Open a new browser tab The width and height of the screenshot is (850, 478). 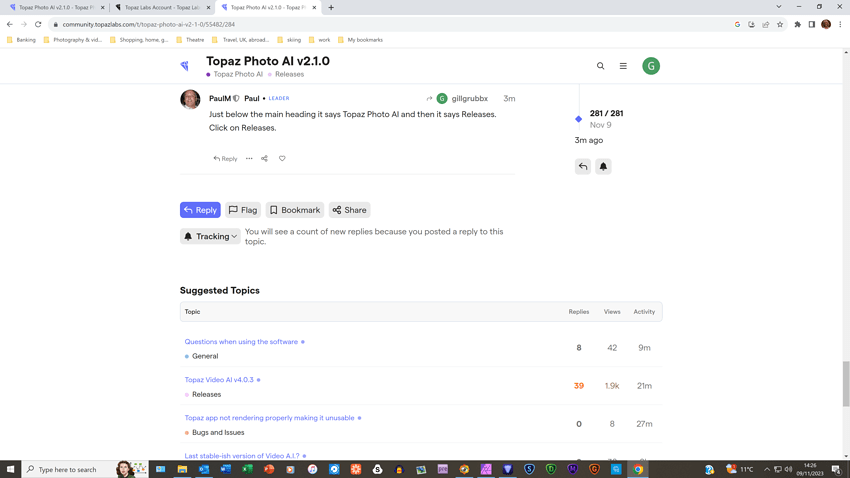331,8
